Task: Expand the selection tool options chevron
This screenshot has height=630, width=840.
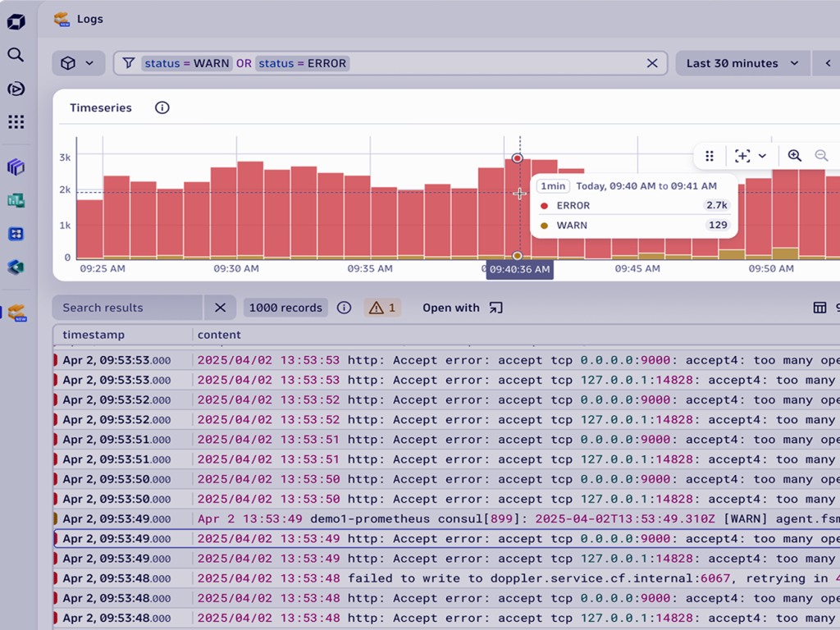Action: pos(762,156)
